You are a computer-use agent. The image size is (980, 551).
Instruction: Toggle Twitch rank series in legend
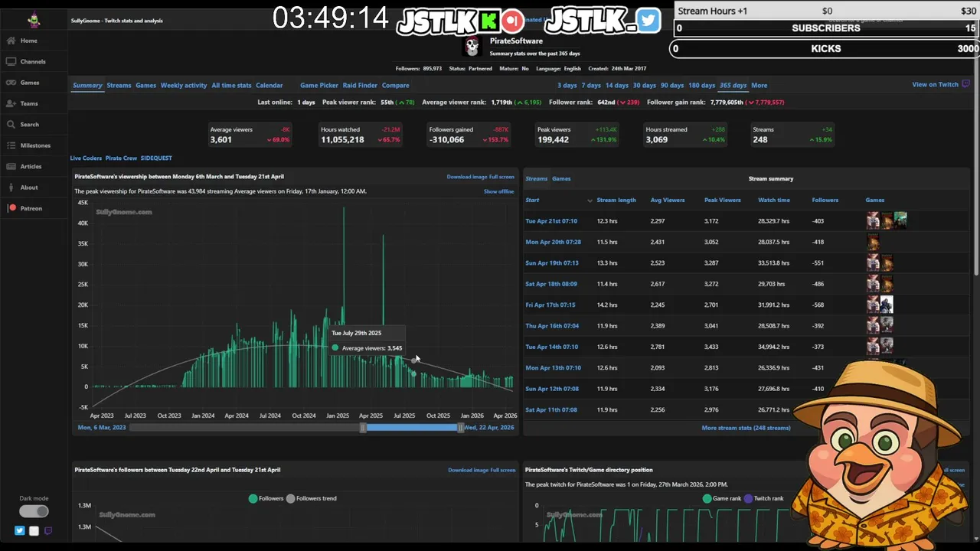pyautogui.click(x=763, y=498)
